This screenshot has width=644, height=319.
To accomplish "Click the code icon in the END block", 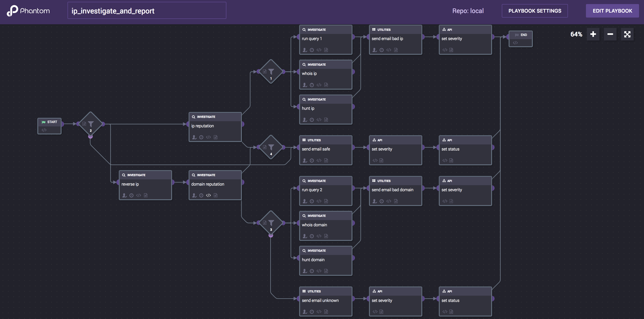I will pos(515,43).
